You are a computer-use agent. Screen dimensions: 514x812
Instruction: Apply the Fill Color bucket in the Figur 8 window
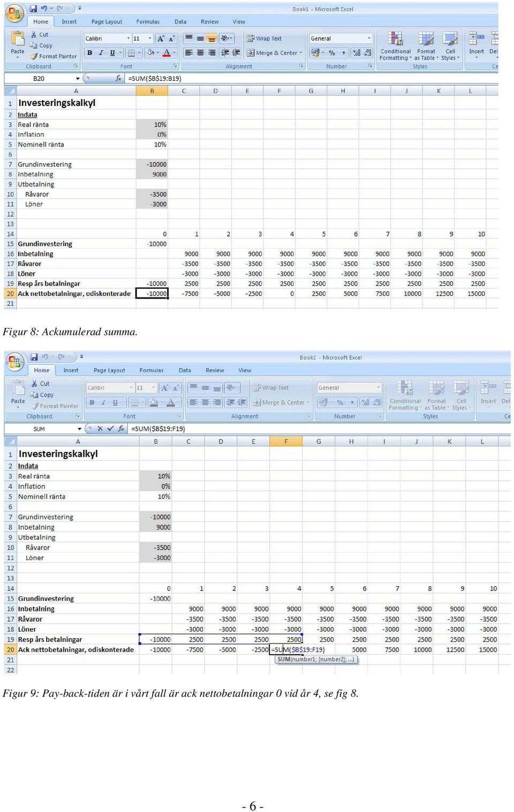[x=150, y=52]
